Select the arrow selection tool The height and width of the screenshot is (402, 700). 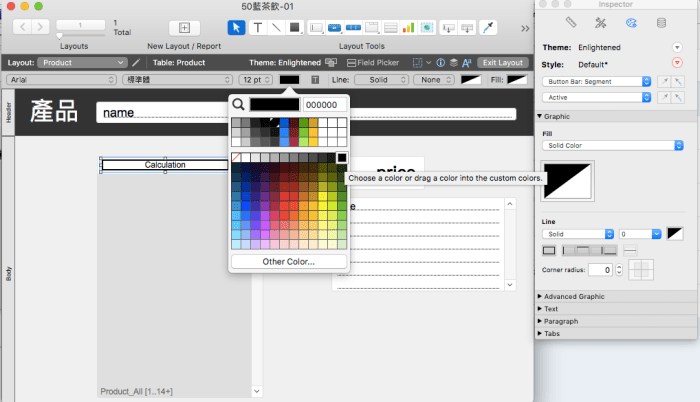tap(235, 27)
